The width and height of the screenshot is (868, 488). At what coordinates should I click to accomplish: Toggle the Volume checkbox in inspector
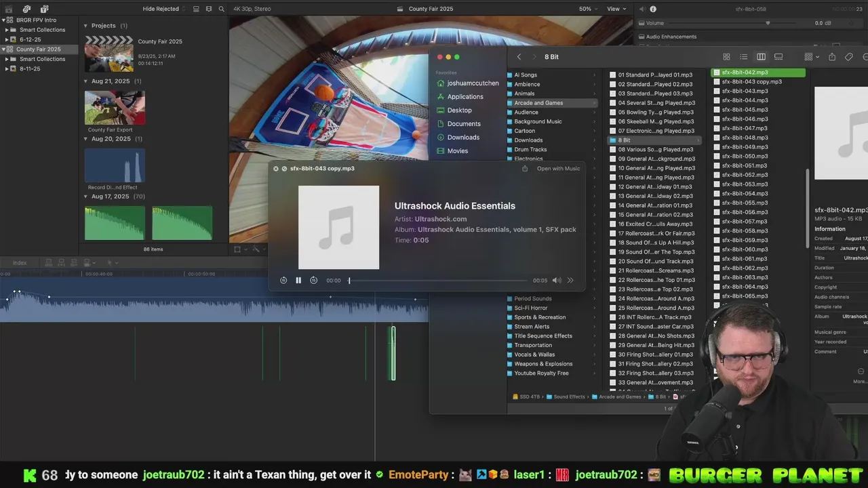pyautogui.click(x=641, y=23)
